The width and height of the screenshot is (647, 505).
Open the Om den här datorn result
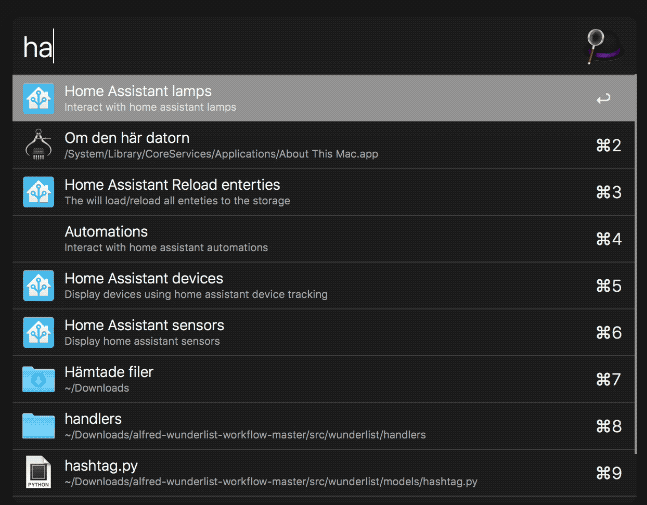300,146
